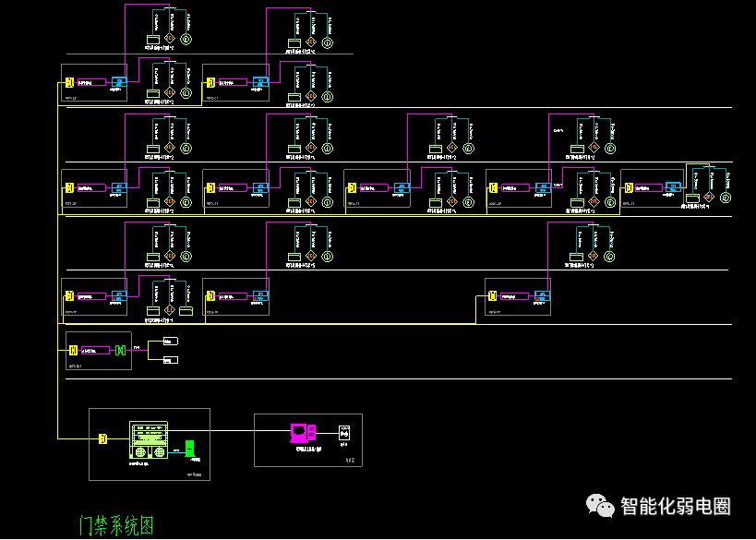Image resolution: width=756 pixels, height=540 pixels.
Task: Pick the cyan line between rack and server
Action: 177,453
